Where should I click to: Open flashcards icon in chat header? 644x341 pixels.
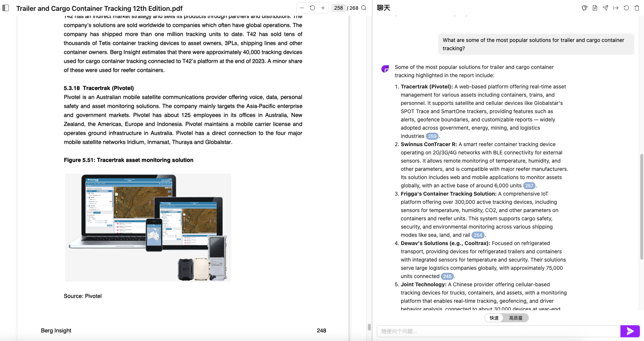[585, 8]
